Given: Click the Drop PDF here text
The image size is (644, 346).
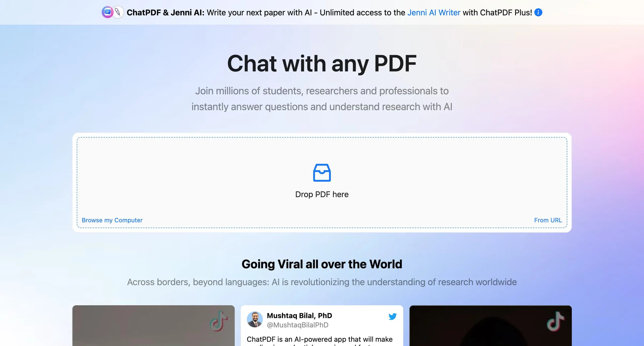Looking at the screenshot, I should coord(322,194).
